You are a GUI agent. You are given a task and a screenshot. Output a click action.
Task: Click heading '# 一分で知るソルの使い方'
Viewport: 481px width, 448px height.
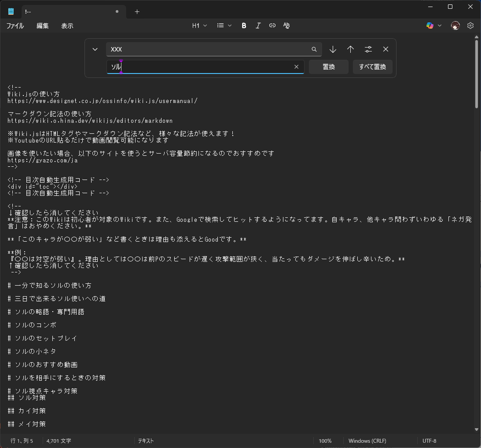point(49,286)
